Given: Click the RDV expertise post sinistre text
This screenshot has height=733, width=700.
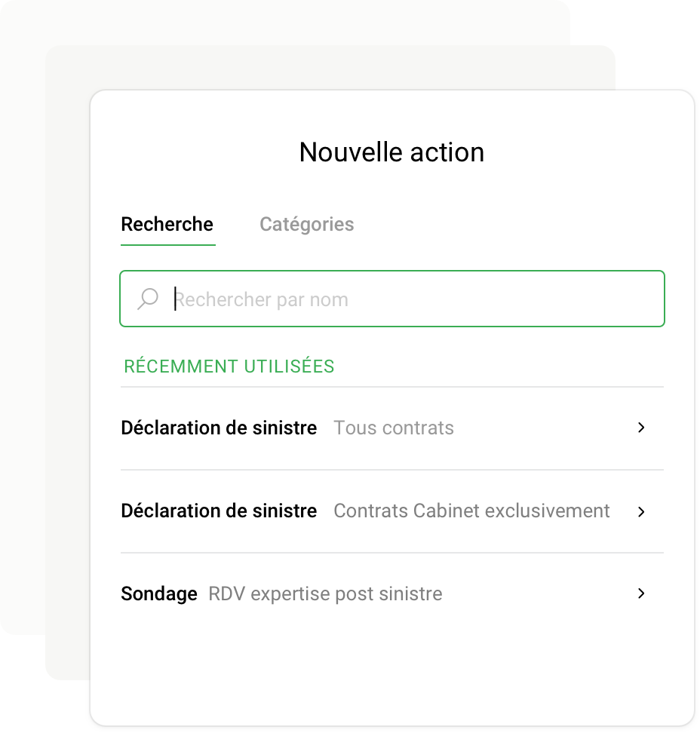Looking at the screenshot, I should [x=325, y=593].
